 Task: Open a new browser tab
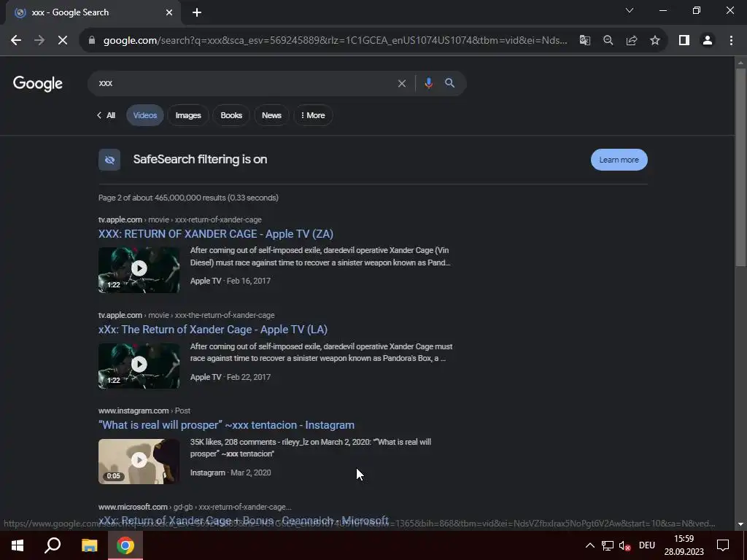pyautogui.click(x=197, y=12)
